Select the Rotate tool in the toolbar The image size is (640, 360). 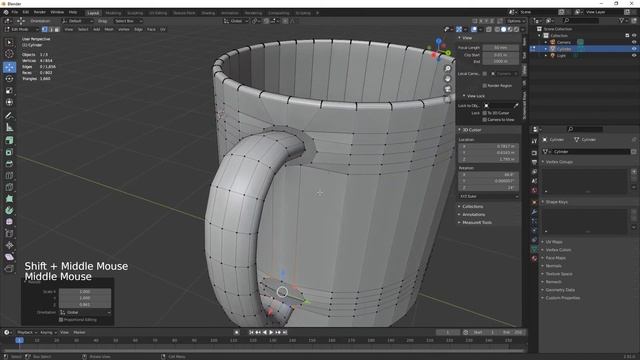(x=9, y=79)
